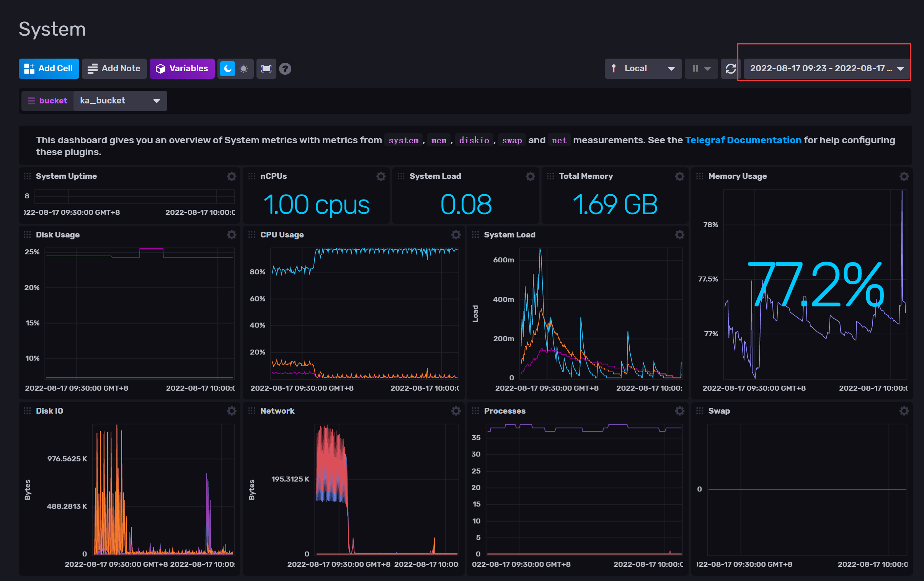The height and width of the screenshot is (581, 924).
Task: Open Disk Usage cell settings gear
Action: coord(232,235)
